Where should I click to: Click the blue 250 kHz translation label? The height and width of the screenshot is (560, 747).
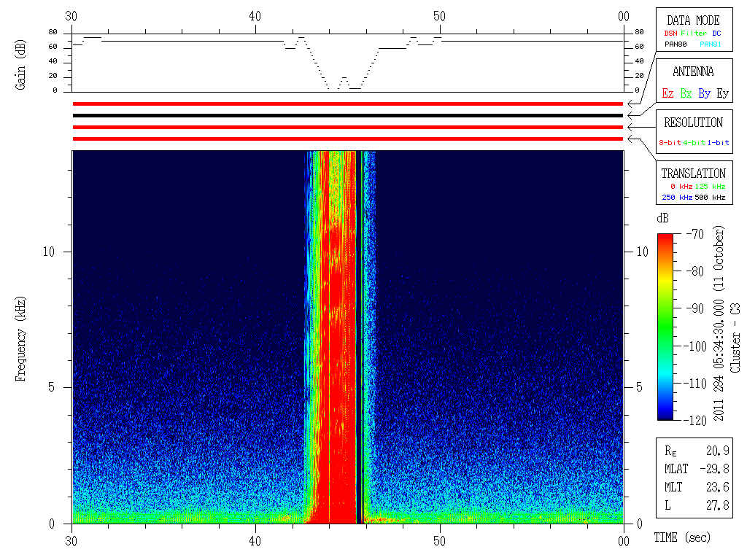pos(677,197)
